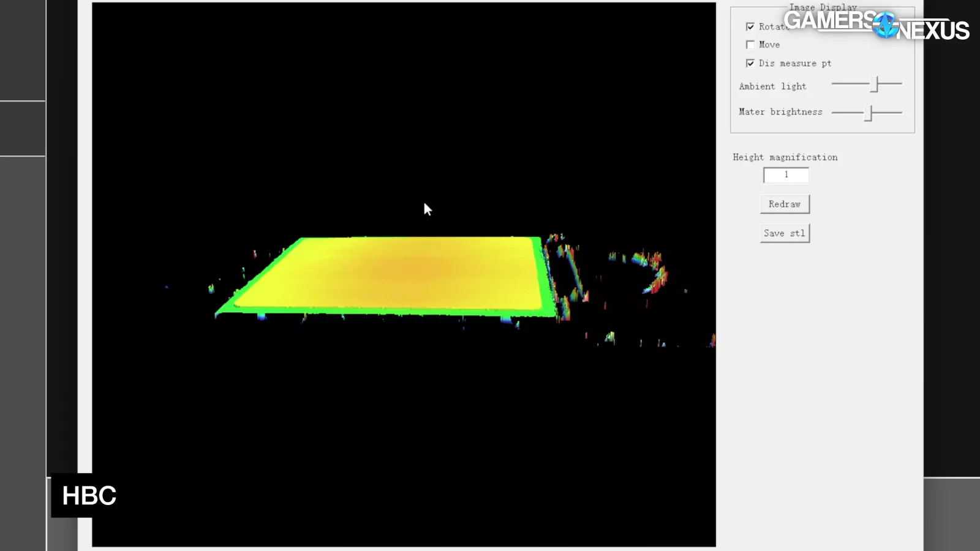The width and height of the screenshot is (980, 551).
Task: Disable the Rotate checkbox
Action: point(750,27)
